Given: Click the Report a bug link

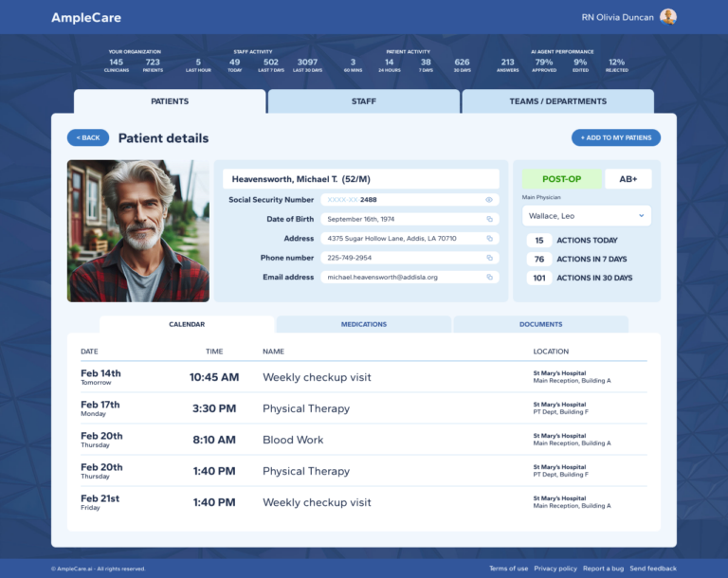Looking at the screenshot, I should 603,569.
